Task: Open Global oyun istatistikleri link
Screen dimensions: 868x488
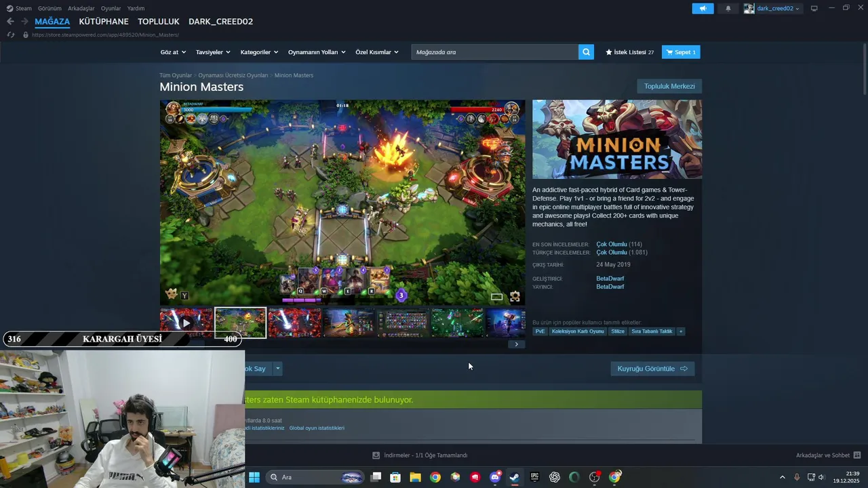Action: pos(317,428)
